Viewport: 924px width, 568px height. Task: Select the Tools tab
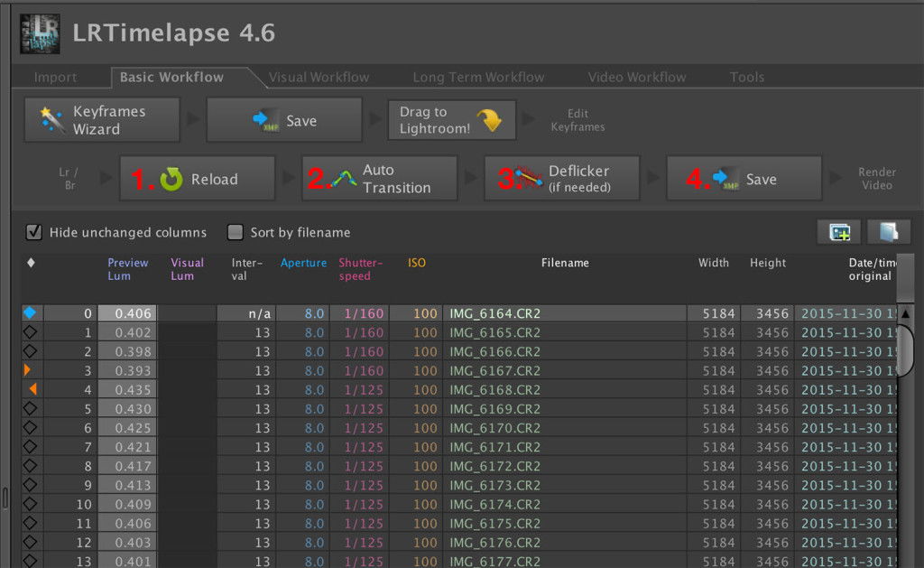tap(746, 78)
